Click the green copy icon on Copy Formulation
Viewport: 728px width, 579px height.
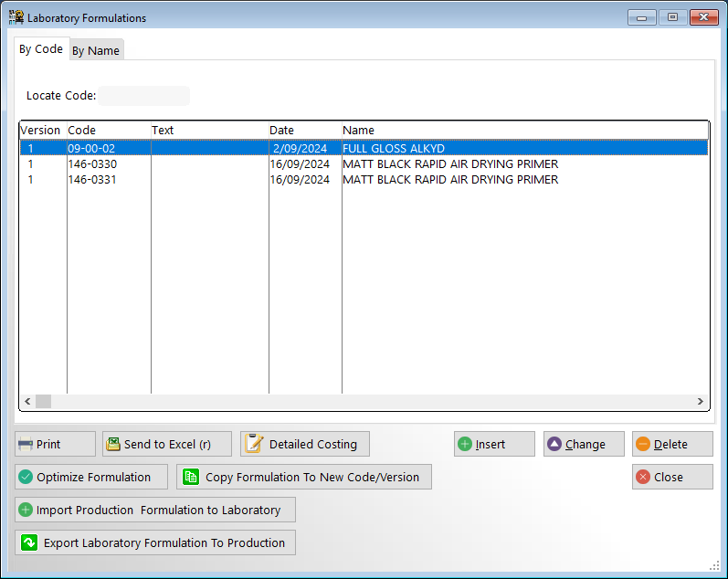coord(191,477)
